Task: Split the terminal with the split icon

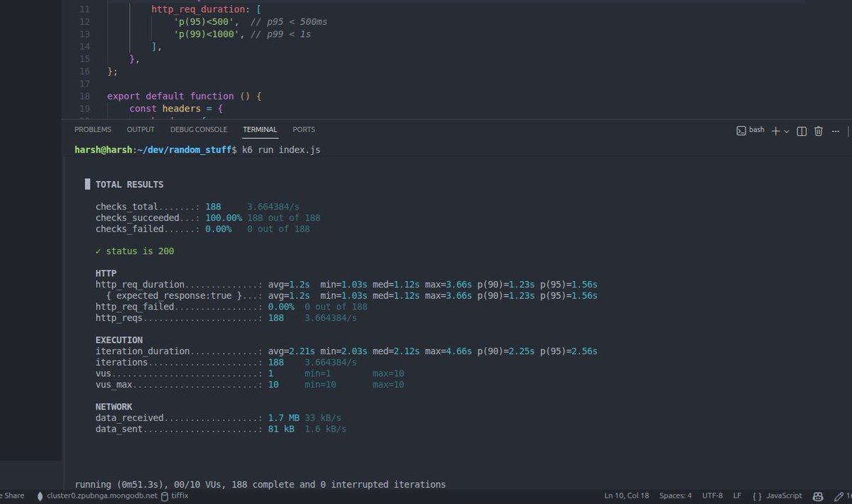Action: coord(802,131)
